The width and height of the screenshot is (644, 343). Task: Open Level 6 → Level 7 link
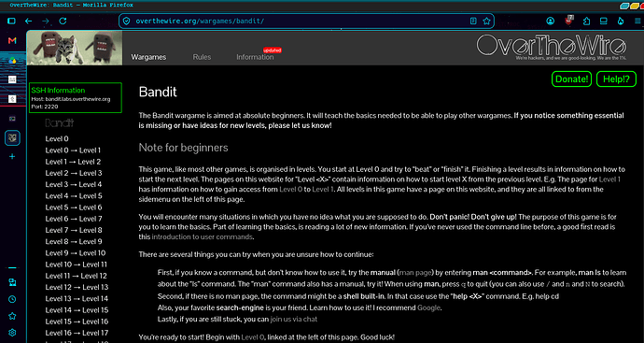pyautogui.click(x=74, y=219)
